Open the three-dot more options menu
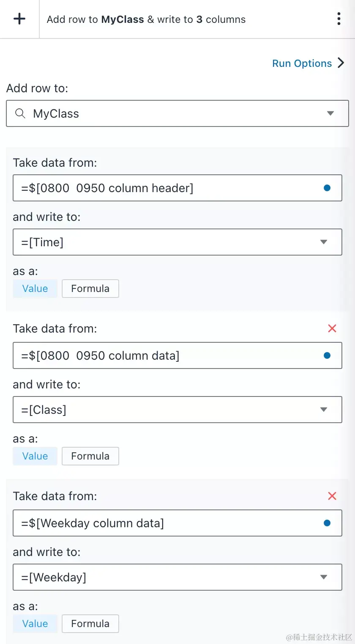Viewport: 355px width, 644px height. click(339, 19)
